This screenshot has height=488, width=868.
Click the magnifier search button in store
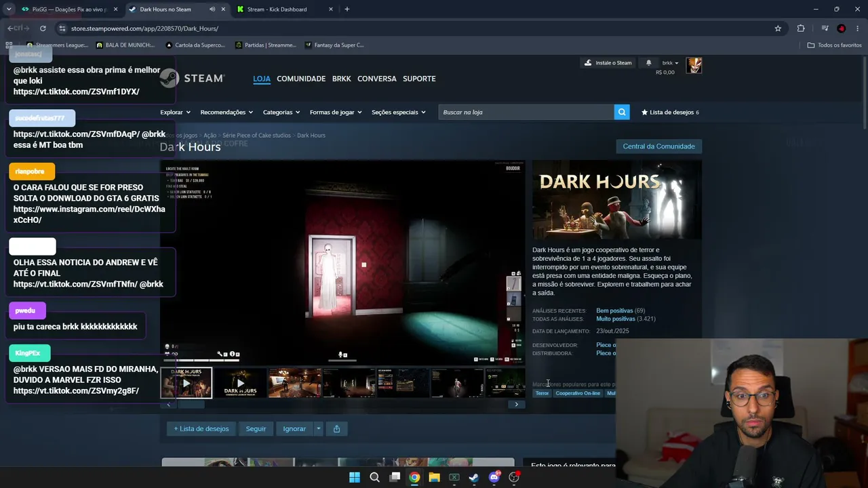[622, 112]
